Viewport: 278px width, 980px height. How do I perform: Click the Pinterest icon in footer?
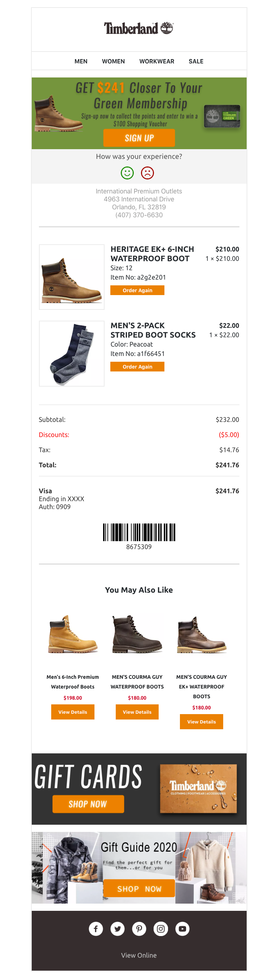click(x=139, y=928)
